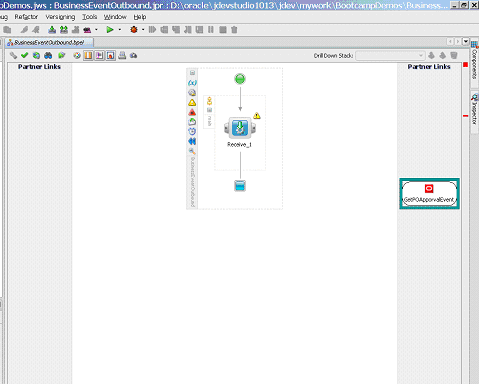This screenshot has height=384, width=479.
Task: Click the yellow triangle icon on process scope bar
Action: 192,102
